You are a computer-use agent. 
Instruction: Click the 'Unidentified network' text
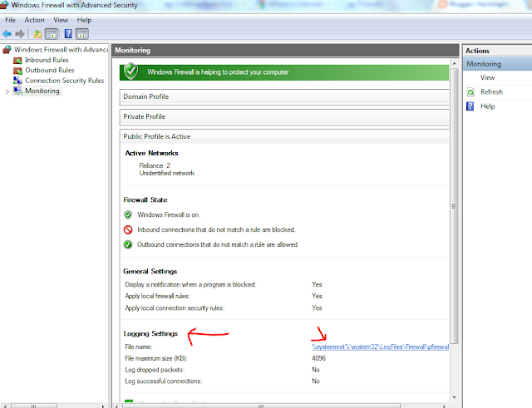click(x=167, y=173)
